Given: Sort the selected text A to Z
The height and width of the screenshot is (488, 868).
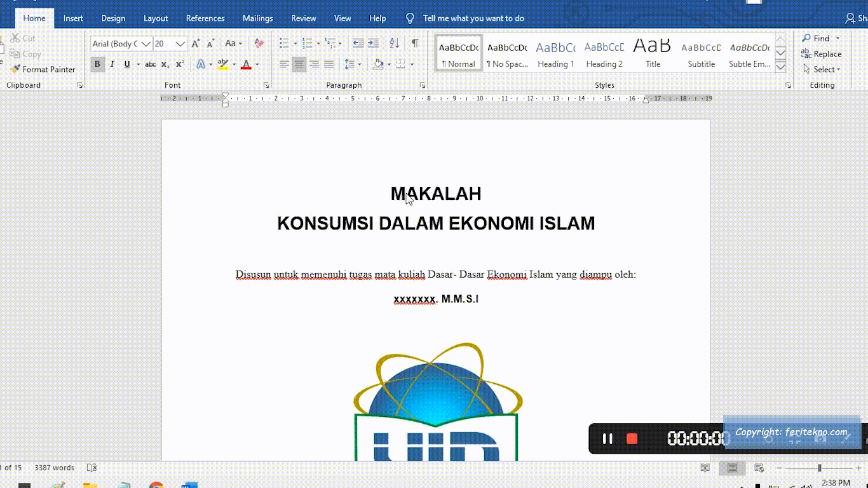Looking at the screenshot, I should pyautogui.click(x=395, y=44).
